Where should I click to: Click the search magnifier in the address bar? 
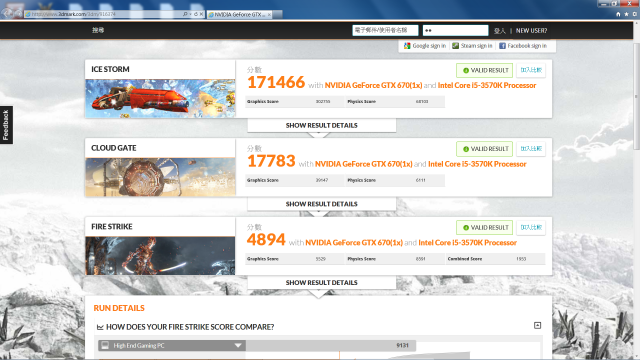click(x=185, y=14)
